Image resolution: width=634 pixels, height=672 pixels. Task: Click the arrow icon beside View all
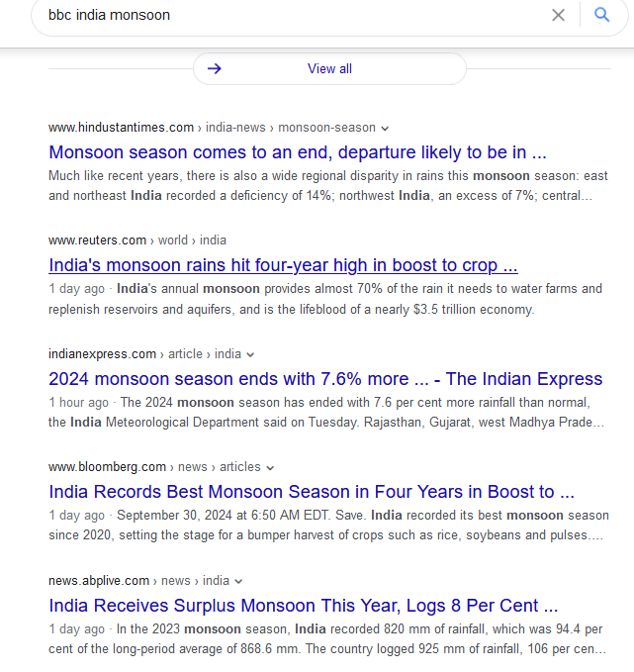tap(215, 68)
